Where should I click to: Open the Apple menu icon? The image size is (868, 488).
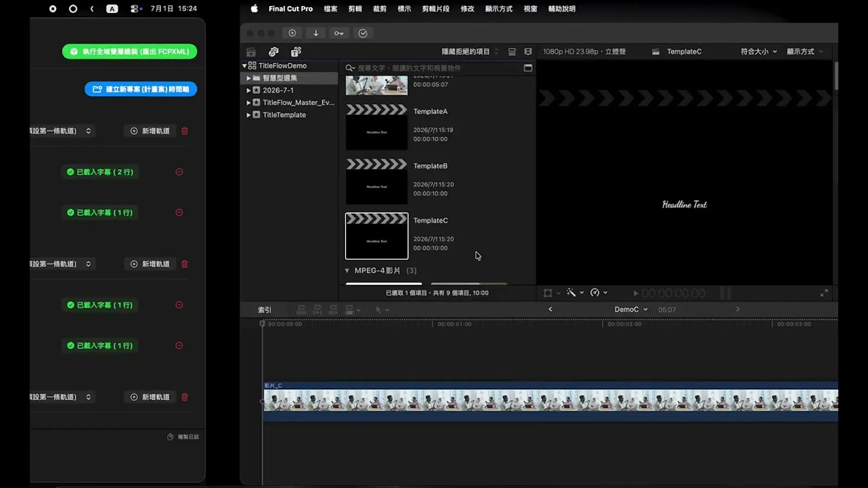tap(254, 9)
